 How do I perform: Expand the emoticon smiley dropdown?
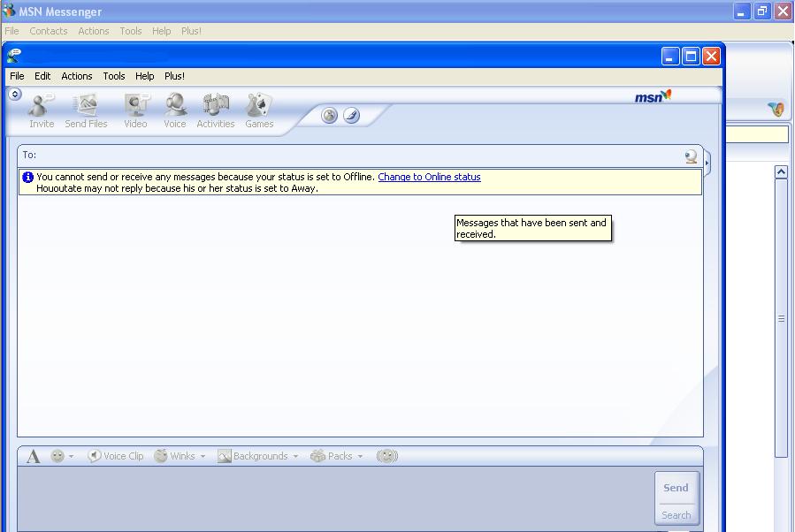click(62, 456)
